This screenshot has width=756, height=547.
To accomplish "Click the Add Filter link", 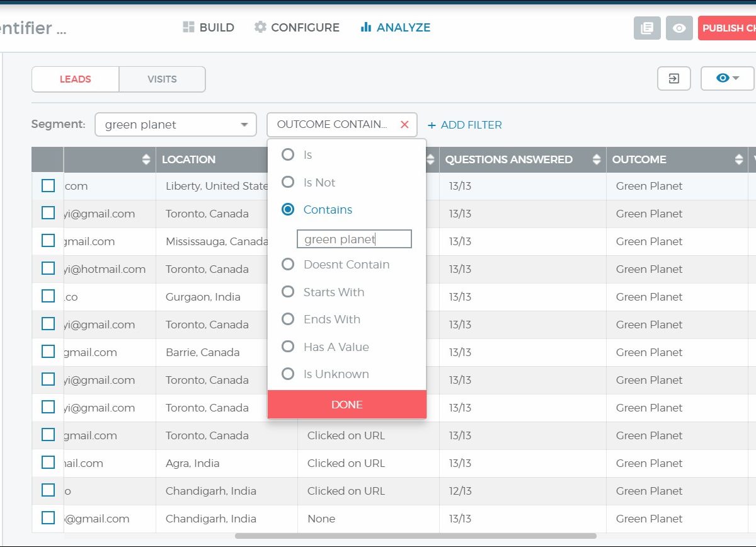I will (465, 125).
